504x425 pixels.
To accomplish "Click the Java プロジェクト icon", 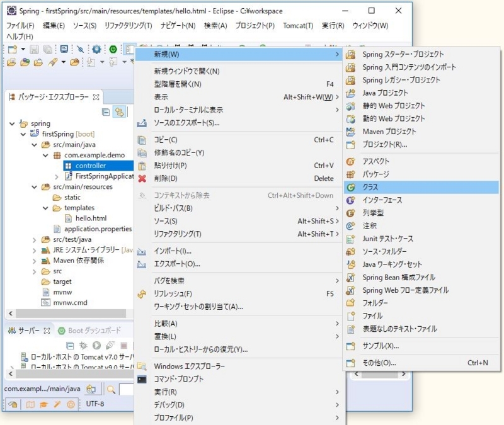I will click(x=351, y=93).
